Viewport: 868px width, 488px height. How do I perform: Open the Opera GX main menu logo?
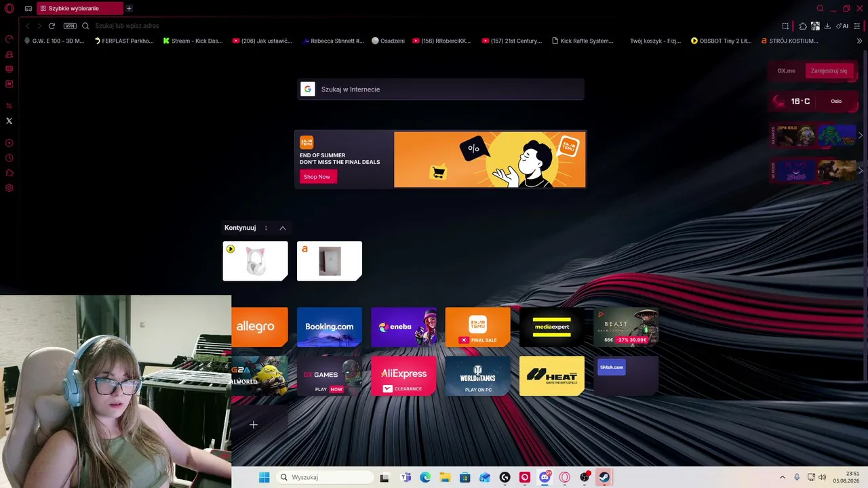click(9, 9)
